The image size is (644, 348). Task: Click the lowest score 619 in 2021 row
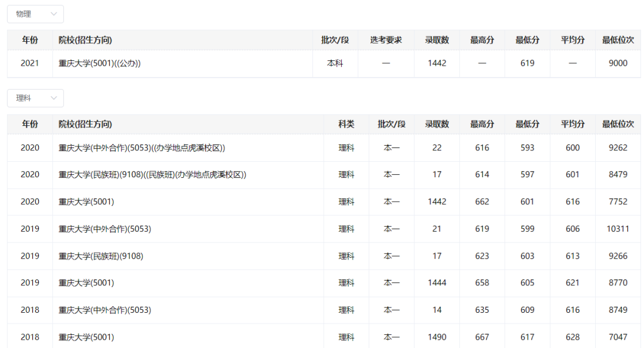(527, 63)
